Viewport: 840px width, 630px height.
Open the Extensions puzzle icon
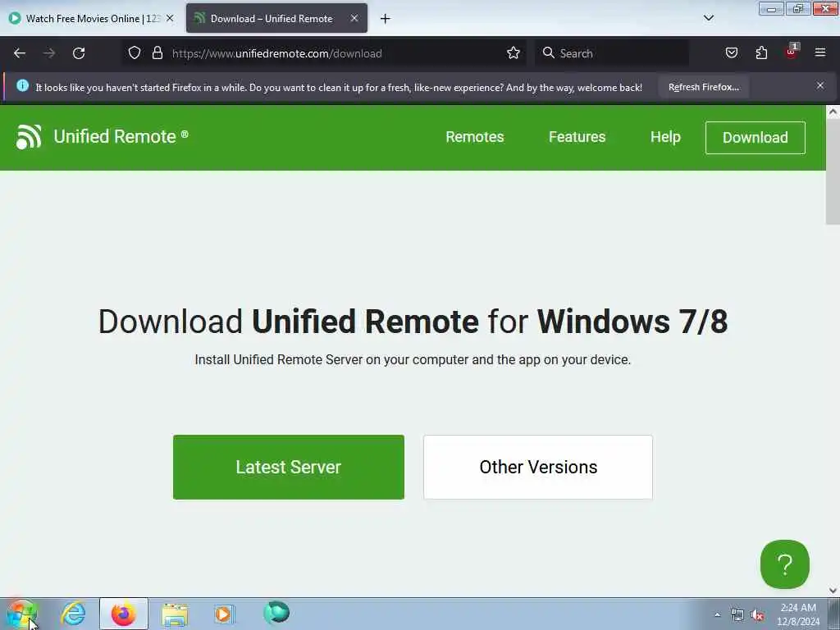coord(761,53)
